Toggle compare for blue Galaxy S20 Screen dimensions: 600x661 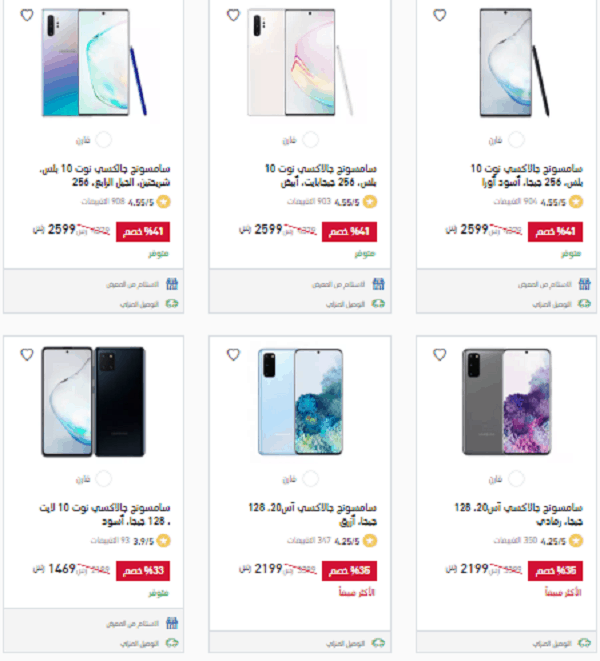point(310,479)
